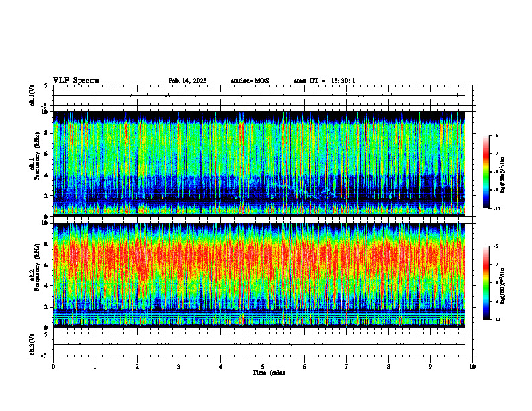
Task: Click the ch.2 spectrogram color scale bar
Action: pyautogui.click(x=486, y=283)
